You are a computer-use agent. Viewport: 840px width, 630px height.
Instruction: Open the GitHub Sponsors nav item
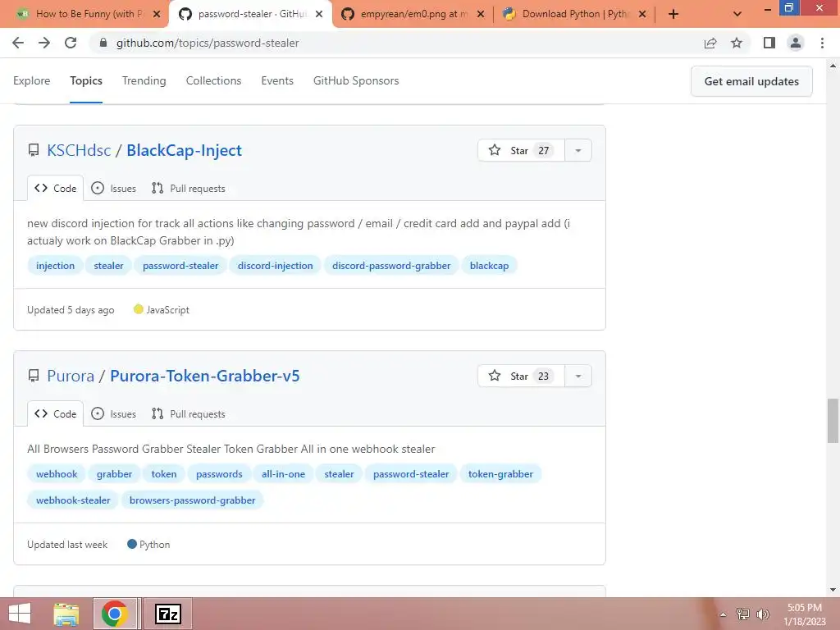tap(356, 81)
